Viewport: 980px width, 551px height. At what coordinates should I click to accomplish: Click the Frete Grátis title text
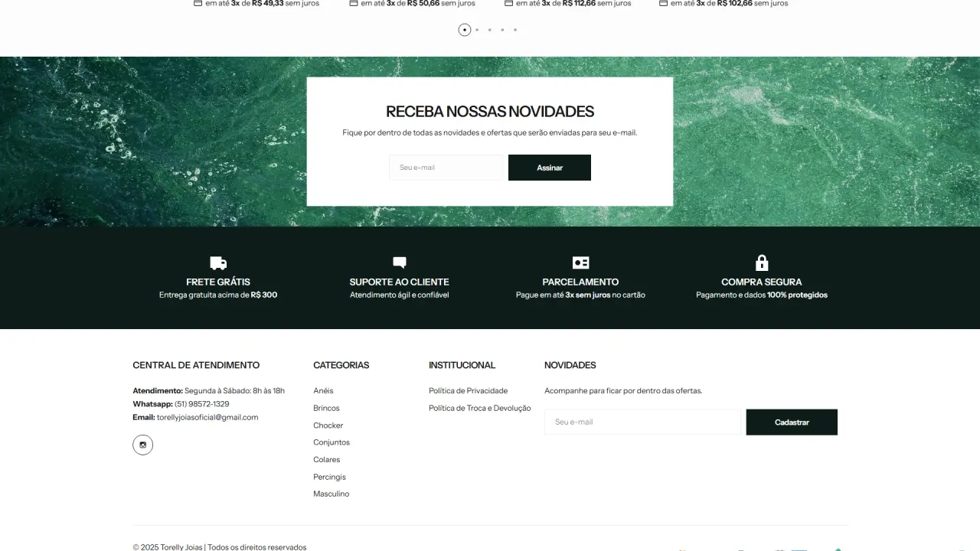218,282
